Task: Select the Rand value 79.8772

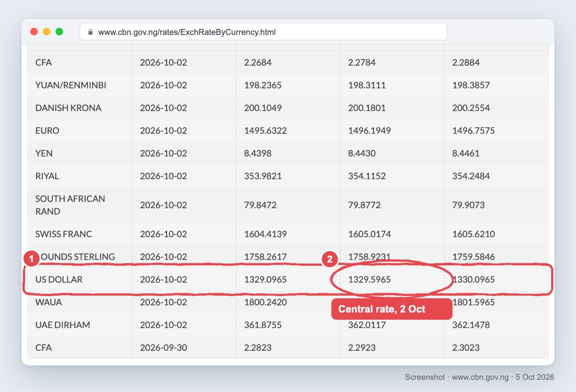Action: point(365,205)
